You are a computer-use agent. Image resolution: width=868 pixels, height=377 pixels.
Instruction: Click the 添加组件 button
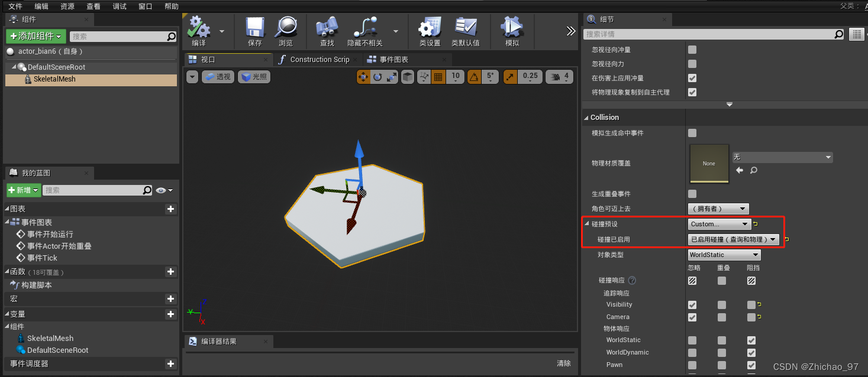click(x=36, y=36)
